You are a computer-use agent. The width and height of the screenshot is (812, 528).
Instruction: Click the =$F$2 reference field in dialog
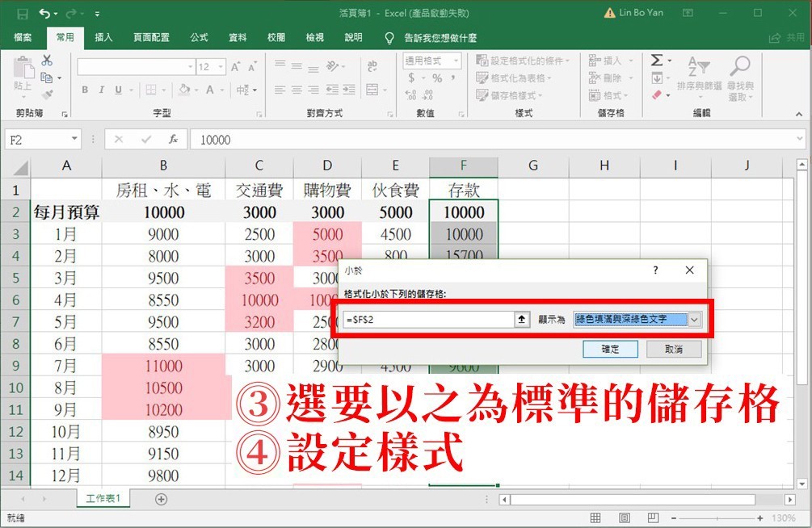(x=428, y=320)
